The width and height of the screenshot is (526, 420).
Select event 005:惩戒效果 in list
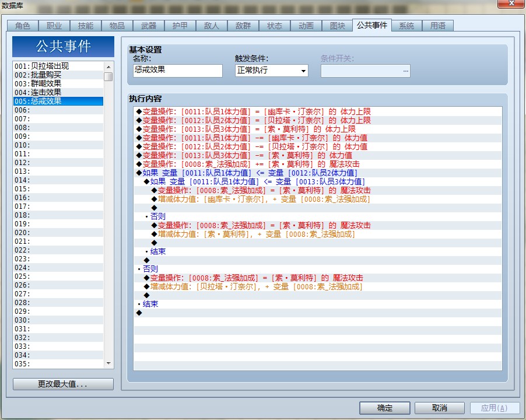coord(58,101)
